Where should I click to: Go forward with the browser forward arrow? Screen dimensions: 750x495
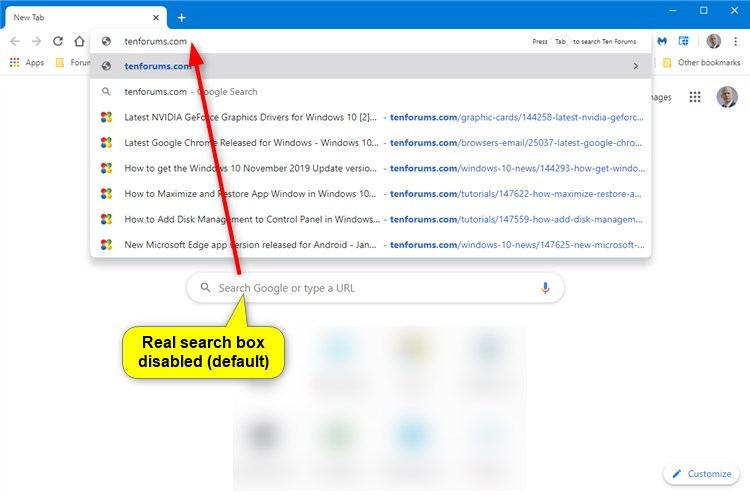36,41
